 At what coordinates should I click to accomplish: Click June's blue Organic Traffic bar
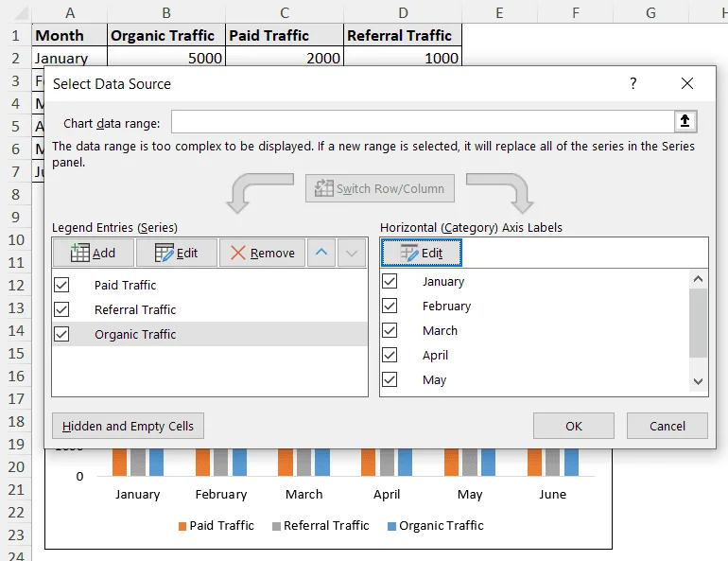572,462
